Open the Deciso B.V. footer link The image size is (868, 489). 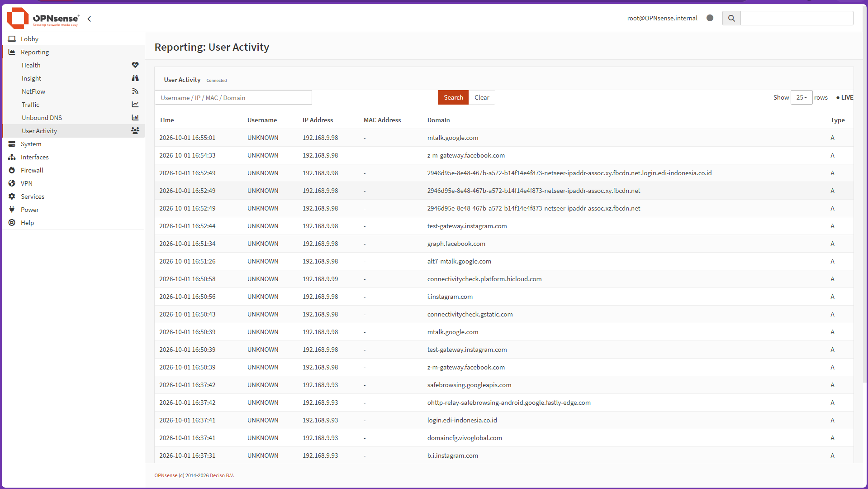222,475
